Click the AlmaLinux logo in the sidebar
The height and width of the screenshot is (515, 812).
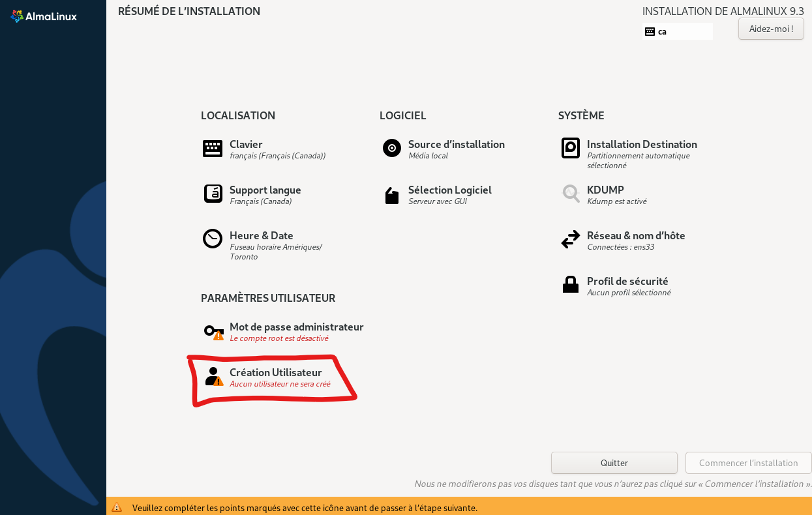[x=44, y=16]
